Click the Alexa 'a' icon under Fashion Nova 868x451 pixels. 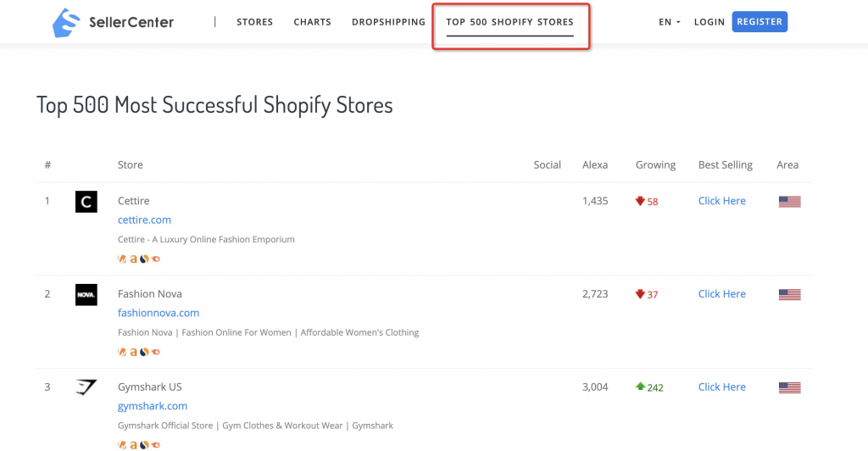133,352
